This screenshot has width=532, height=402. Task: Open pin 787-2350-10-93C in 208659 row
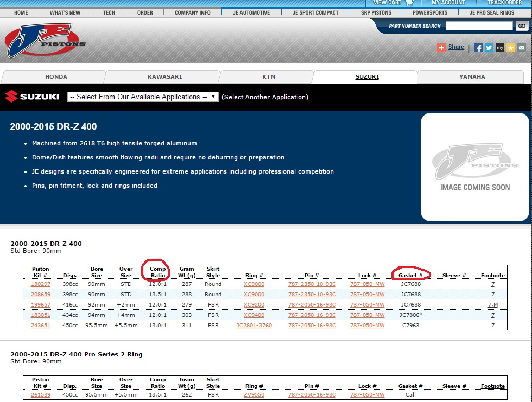[x=312, y=294]
